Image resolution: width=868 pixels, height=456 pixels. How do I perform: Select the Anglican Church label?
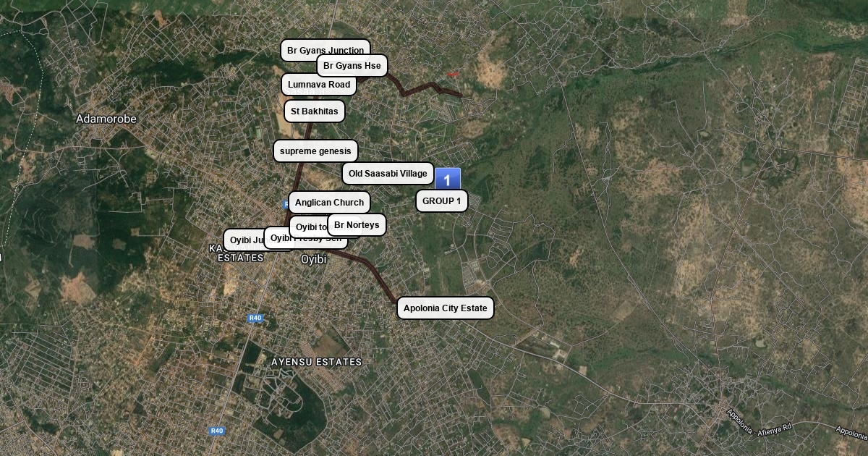point(330,203)
